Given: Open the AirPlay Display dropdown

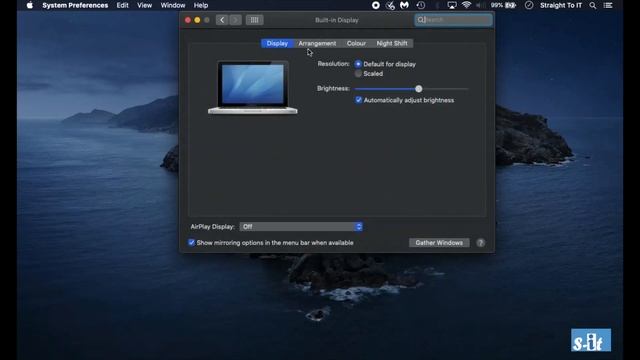Looking at the screenshot, I should [x=301, y=227].
